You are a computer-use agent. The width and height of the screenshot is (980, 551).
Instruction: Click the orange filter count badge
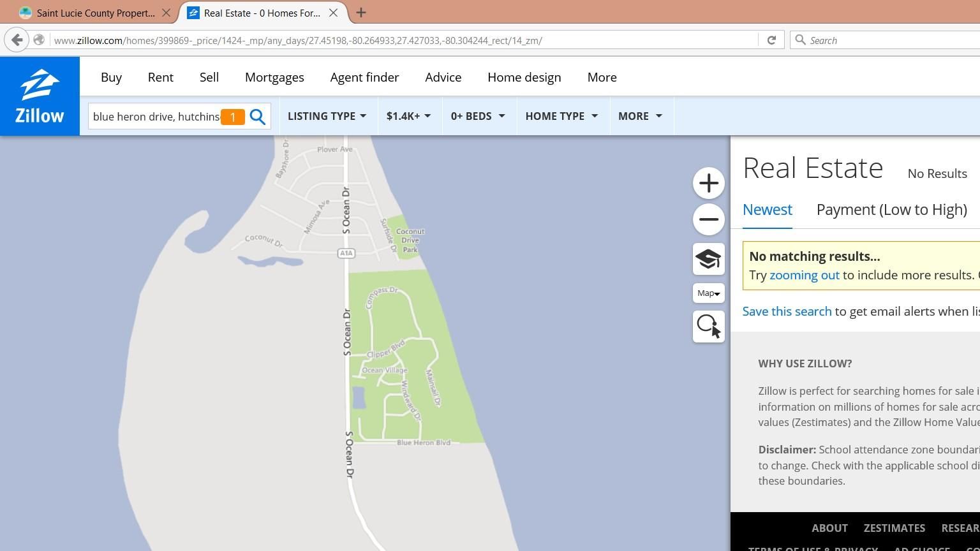[233, 117]
